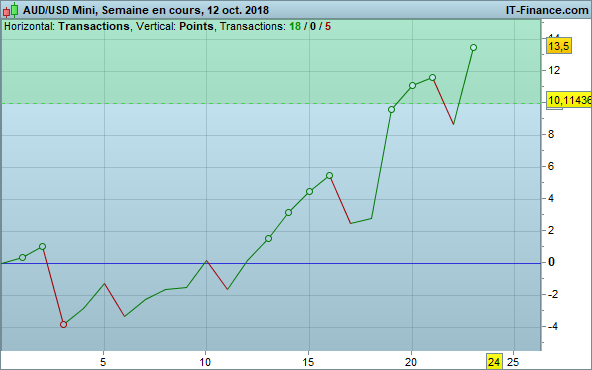Select the green circle marker at transaction 14
The image size is (592, 370).
[x=288, y=213]
